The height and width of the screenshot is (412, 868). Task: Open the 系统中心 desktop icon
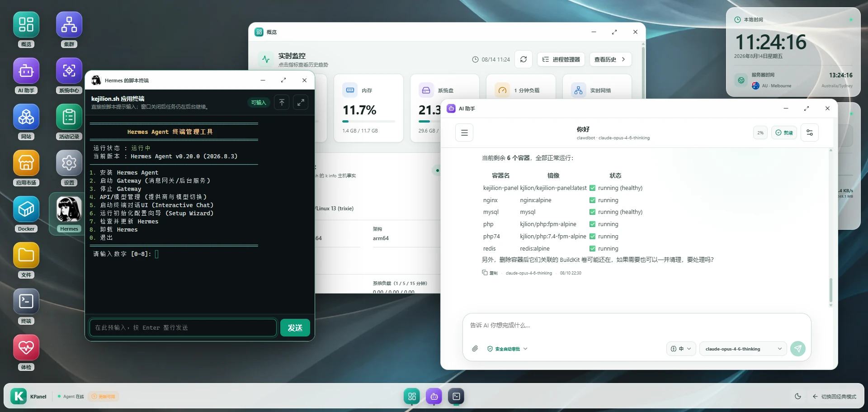point(69,76)
